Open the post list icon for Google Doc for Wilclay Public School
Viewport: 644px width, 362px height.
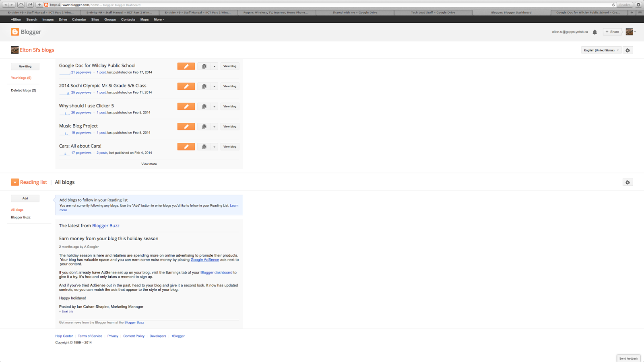(x=204, y=66)
